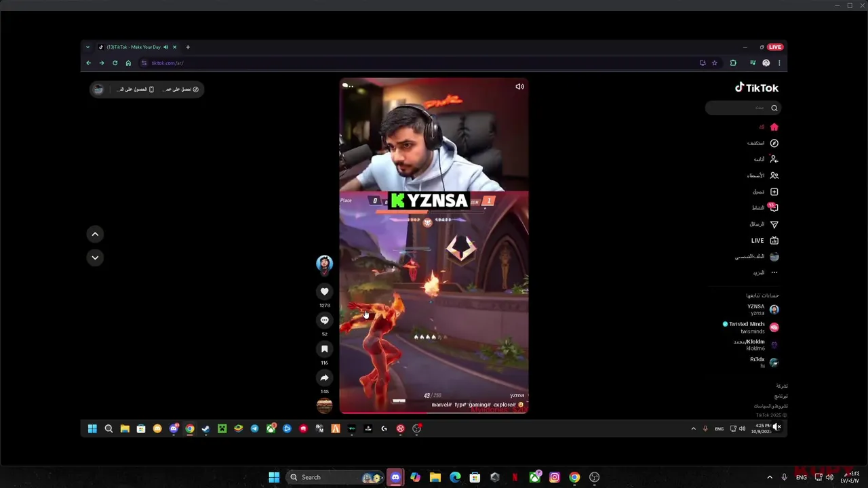
Task: Go forward in the browser
Action: click(102, 63)
